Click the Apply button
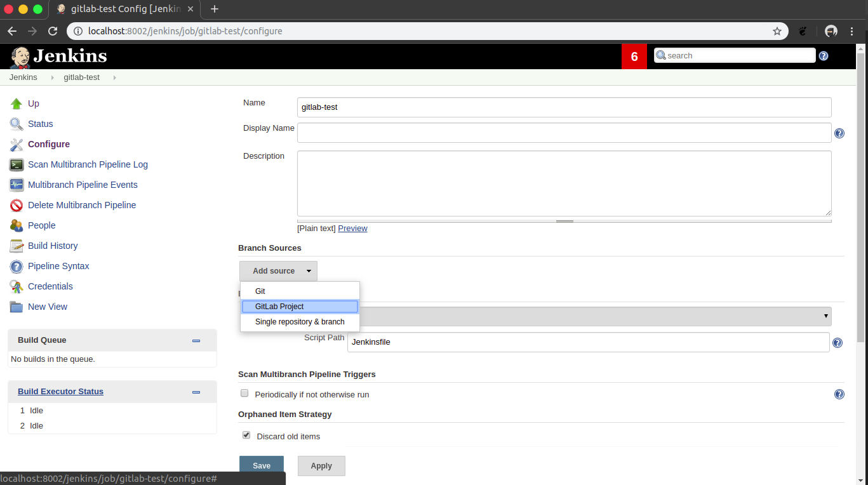Viewport: 868px width, 485px height. (x=321, y=466)
